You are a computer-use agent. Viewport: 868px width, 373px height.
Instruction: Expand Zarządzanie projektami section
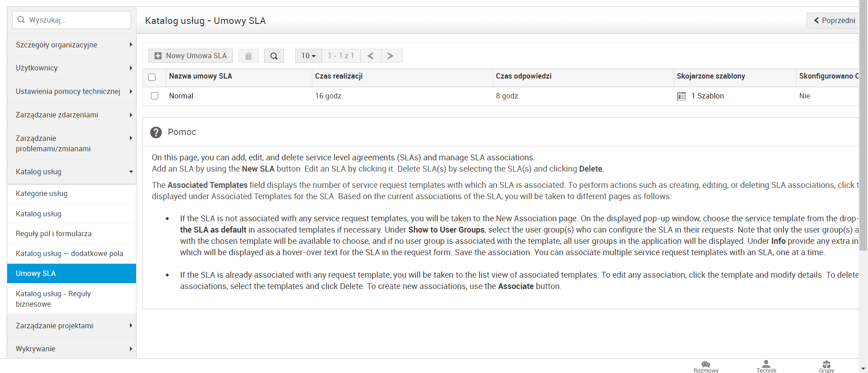tap(71, 326)
